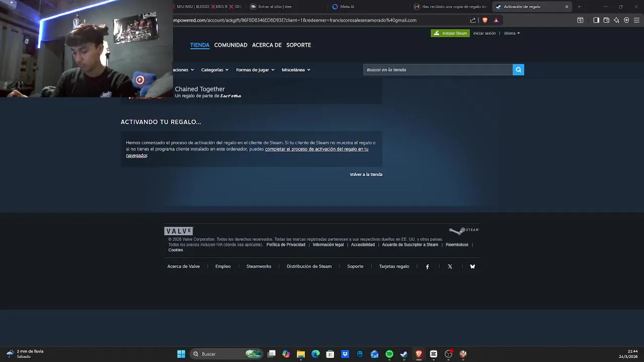Go to ACERCA DE page
Image resolution: width=644 pixels, height=362 pixels.
[x=267, y=45]
